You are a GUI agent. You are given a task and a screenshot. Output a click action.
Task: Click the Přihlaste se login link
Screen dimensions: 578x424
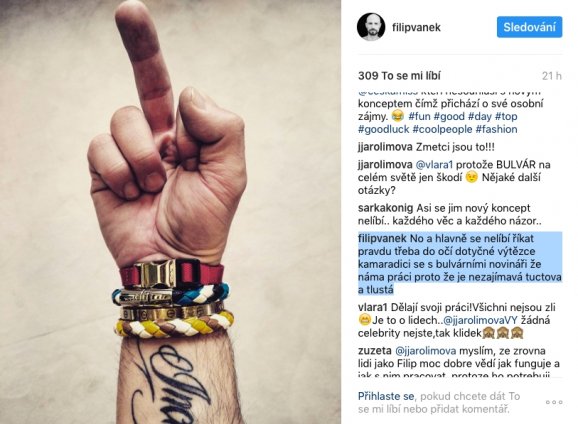386,396
